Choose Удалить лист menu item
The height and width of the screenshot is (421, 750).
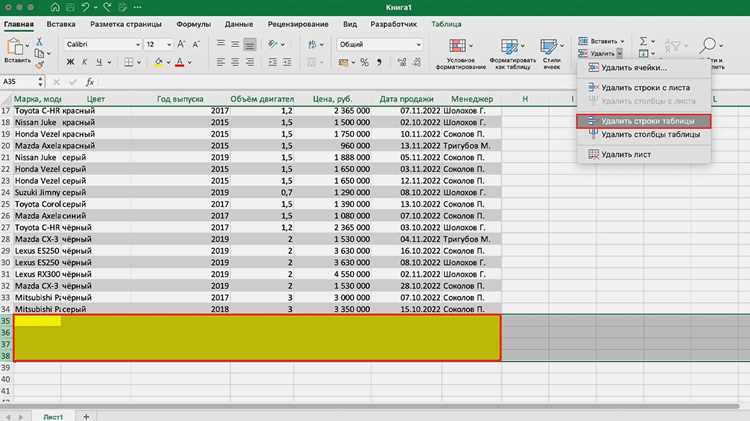coord(643,155)
